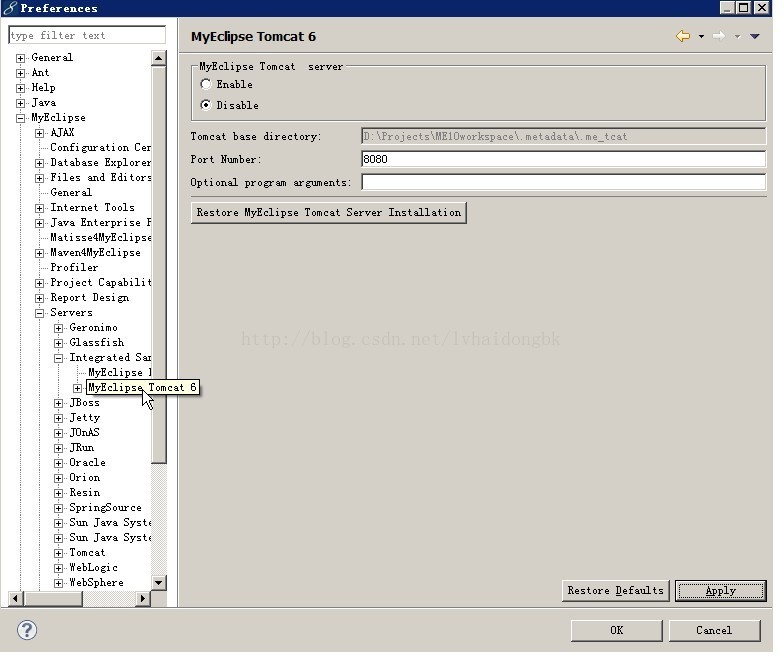The height and width of the screenshot is (657, 782).
Task: Click the forward navigation arrow icon
Action: point(719,36)
